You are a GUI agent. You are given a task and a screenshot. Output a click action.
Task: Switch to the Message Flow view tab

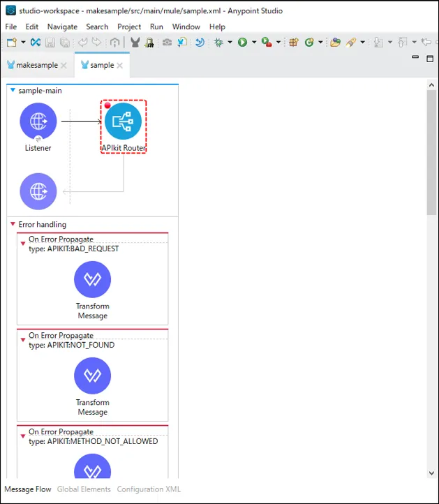click(x=28, y=489)
